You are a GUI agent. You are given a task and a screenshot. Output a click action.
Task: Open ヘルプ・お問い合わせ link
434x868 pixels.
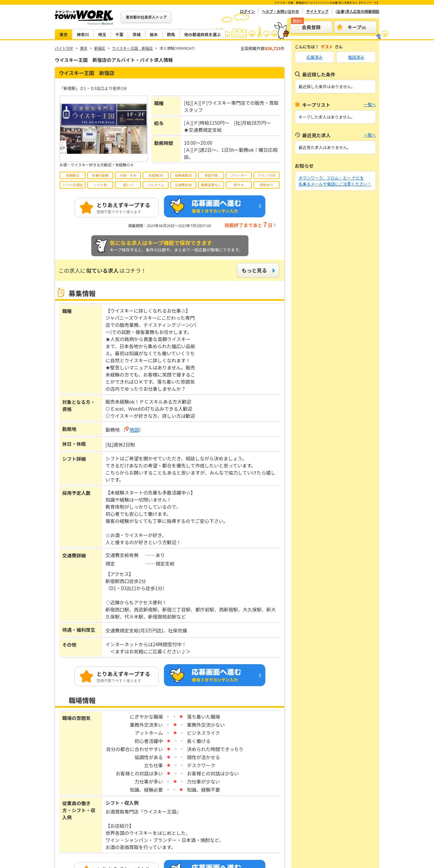[x=280, y=11]
